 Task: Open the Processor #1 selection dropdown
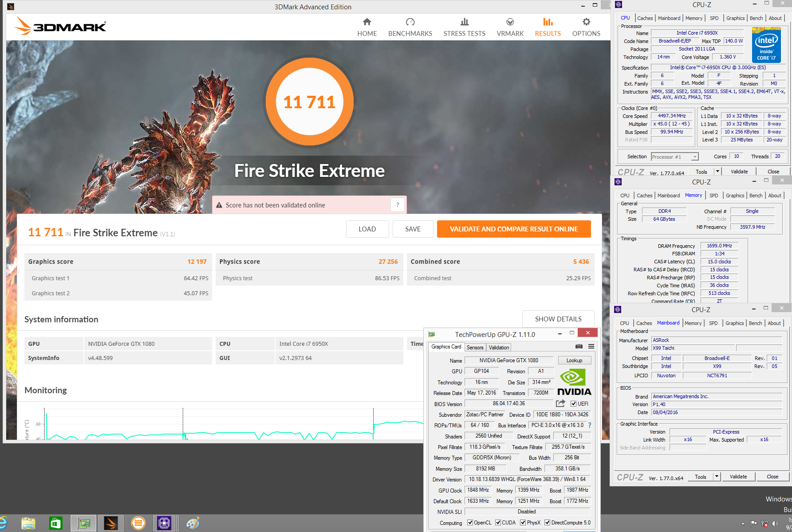tap(675, 156)
